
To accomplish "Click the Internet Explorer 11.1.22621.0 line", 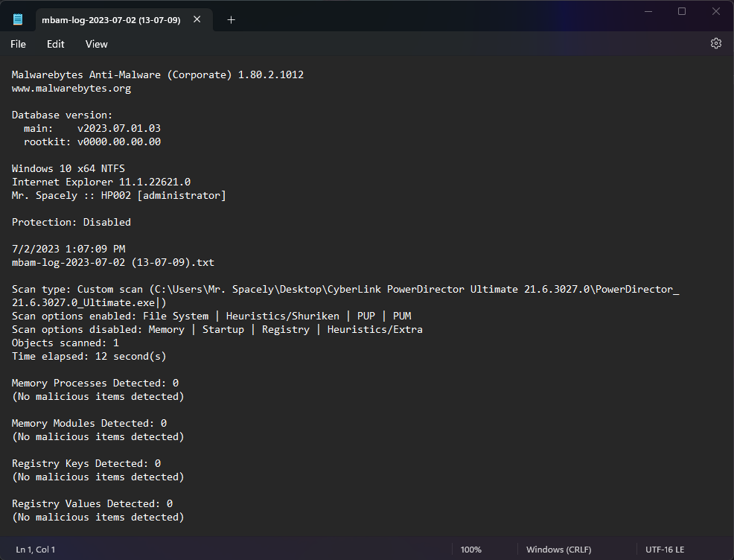I will click(101, 182).
